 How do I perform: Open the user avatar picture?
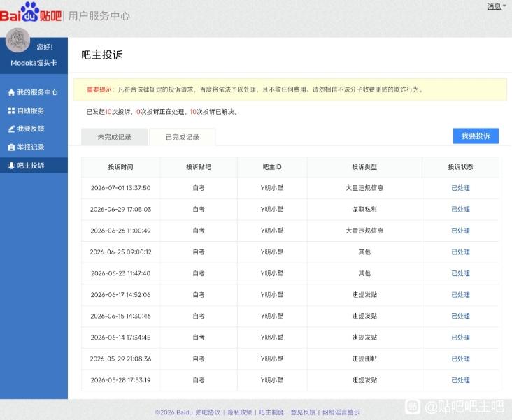click(17, 40)
